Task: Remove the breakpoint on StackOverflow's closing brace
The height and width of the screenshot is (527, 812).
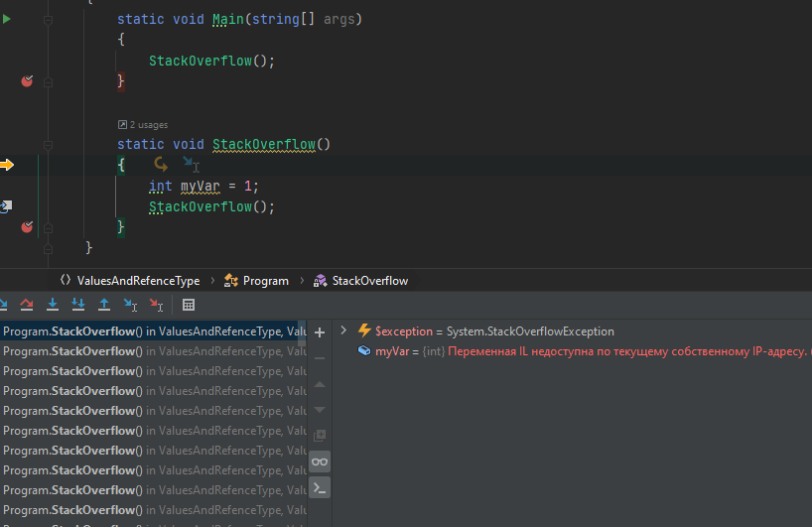Action: click(27, 226)
